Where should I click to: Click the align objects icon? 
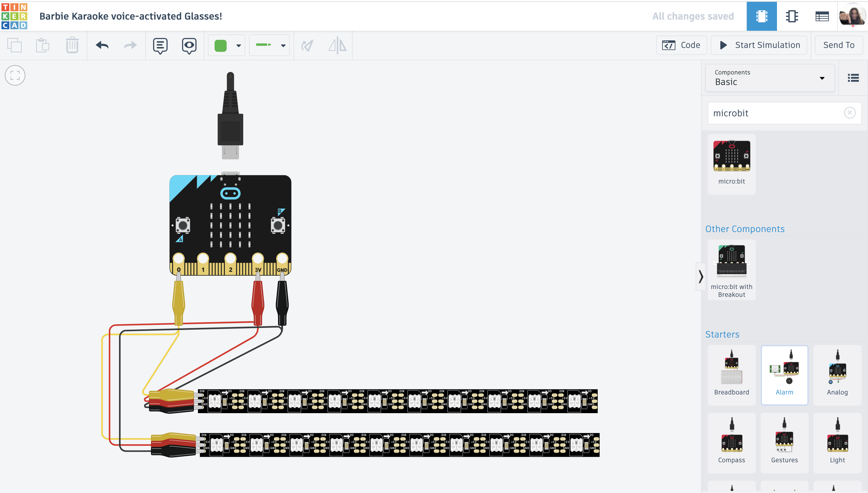pos(338,45)
